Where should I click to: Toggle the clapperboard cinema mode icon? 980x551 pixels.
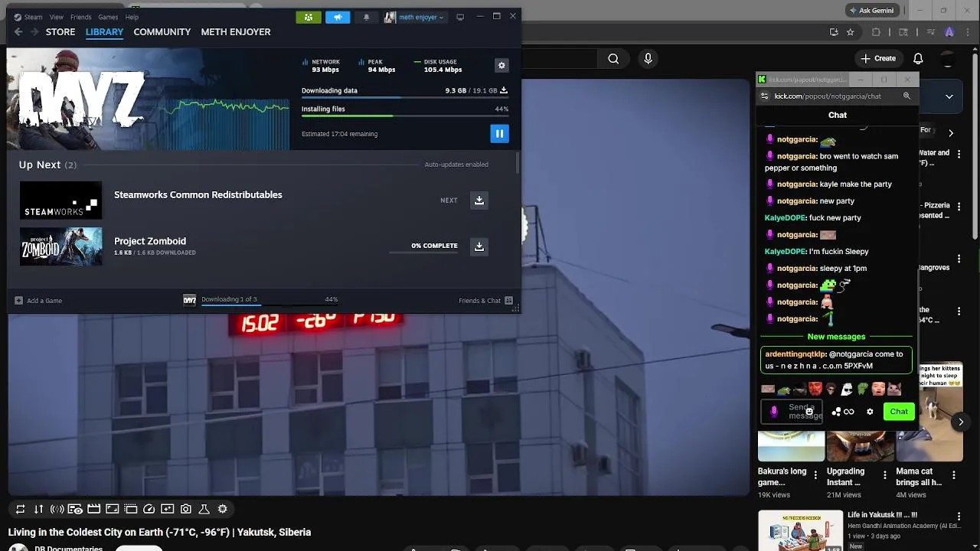pyautogui.click(x=94, y=509)
